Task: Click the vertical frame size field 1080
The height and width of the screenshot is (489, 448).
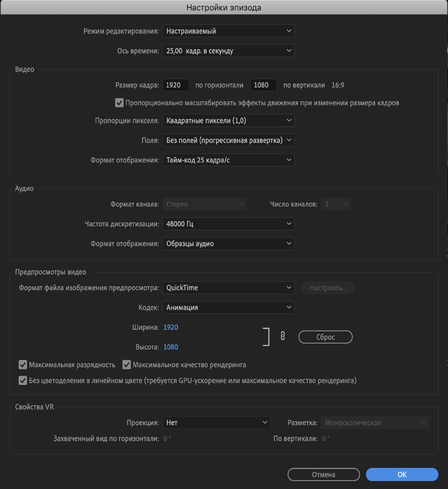Action: tap(263, 85)
